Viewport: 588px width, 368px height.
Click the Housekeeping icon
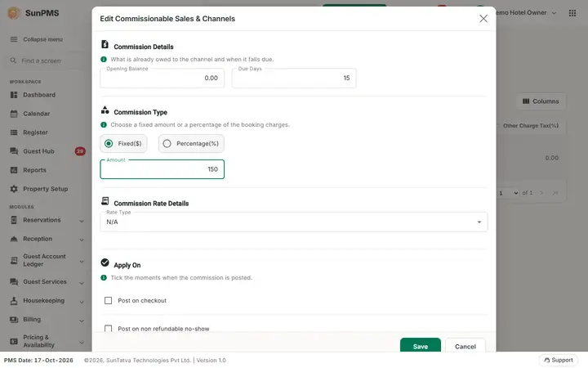tap(14, 301)
